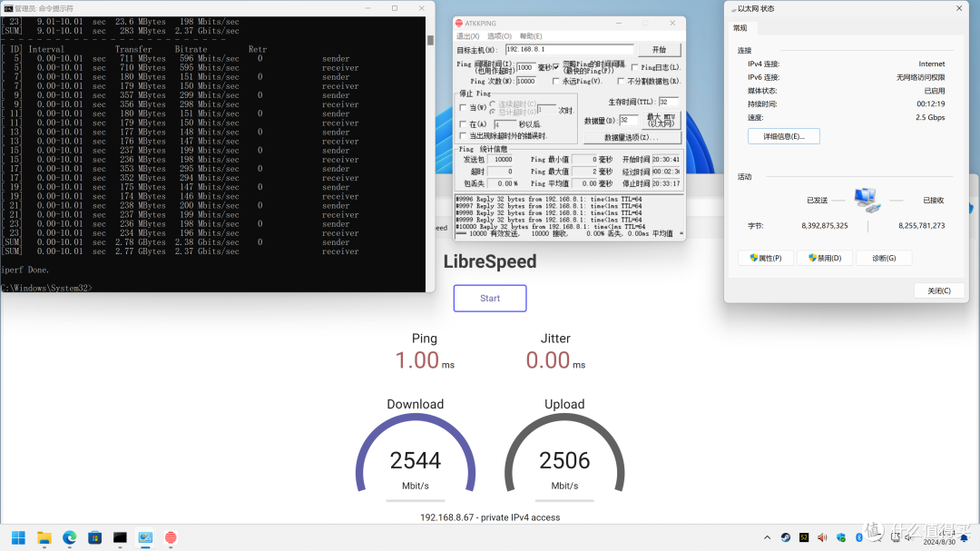This screenshot has height=551, width=980.
Task: Click the yellow 52 temperature tray icon
Action: (804, 538)
